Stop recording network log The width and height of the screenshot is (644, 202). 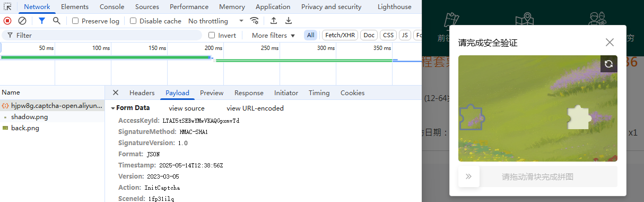[x=7, y=21]
